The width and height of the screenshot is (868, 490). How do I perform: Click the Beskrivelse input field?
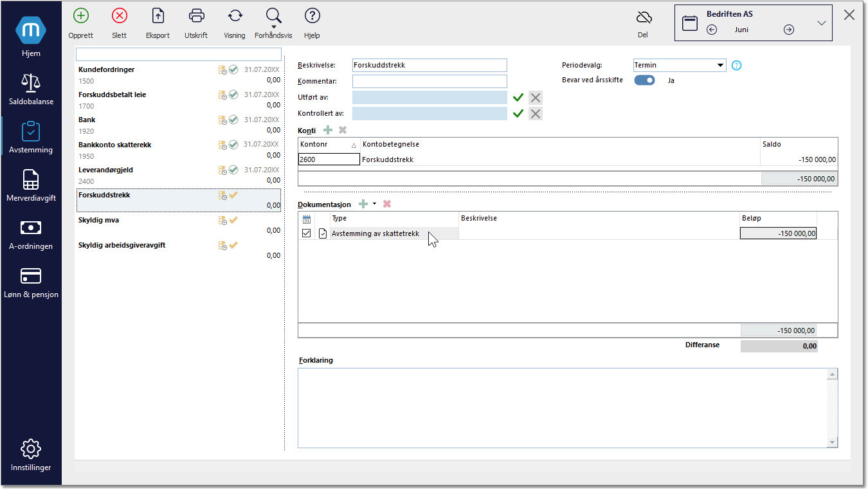[429, 65]
